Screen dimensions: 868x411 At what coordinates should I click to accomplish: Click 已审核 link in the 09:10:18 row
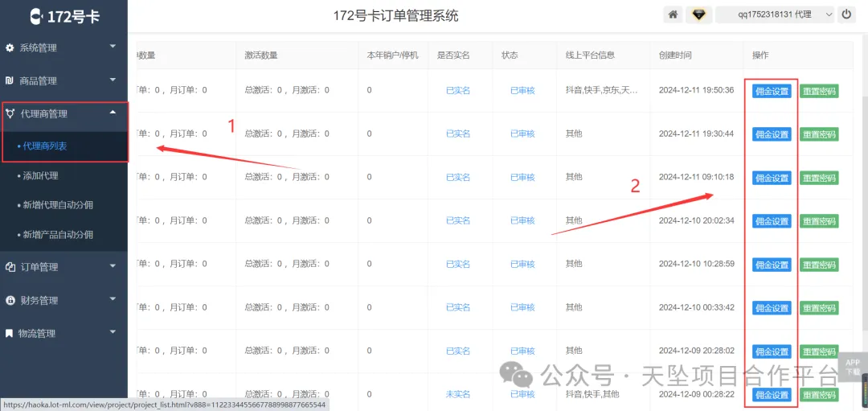(522, 177)
